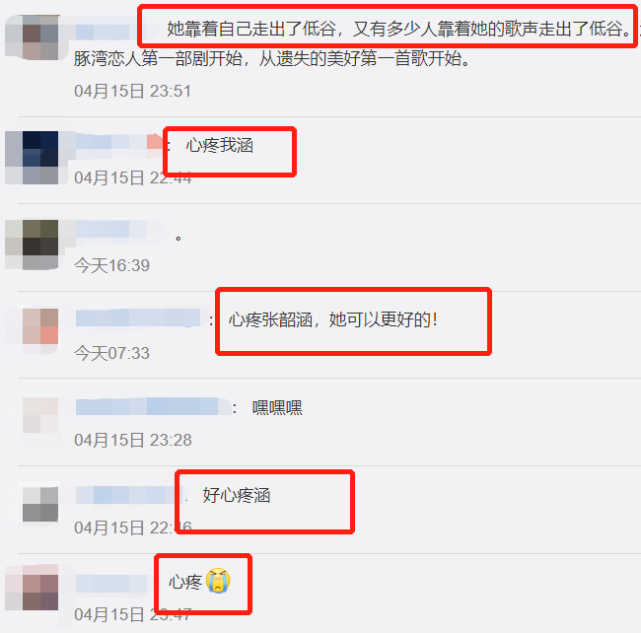641x633 pixels.
Task: Click the blurred username before 嘿嘿嘿
Action: (153, 406)
